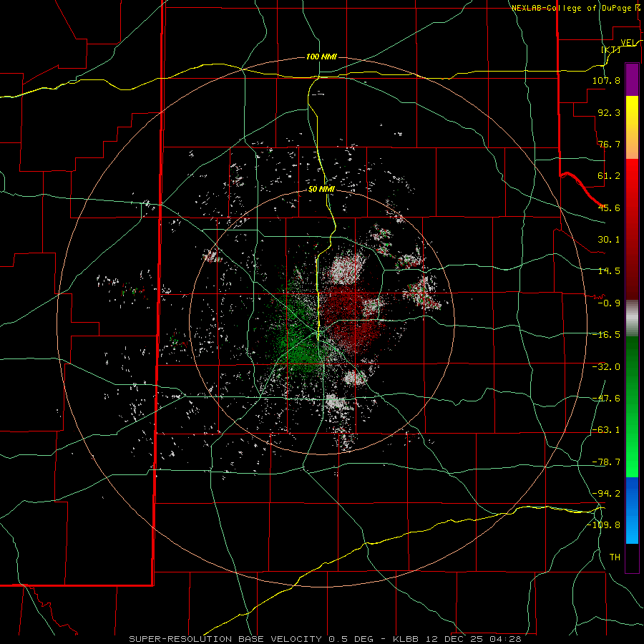Click the -32.0 velocity scale value
The width and height of the screenshot is (644, 644).
[606, 367]
